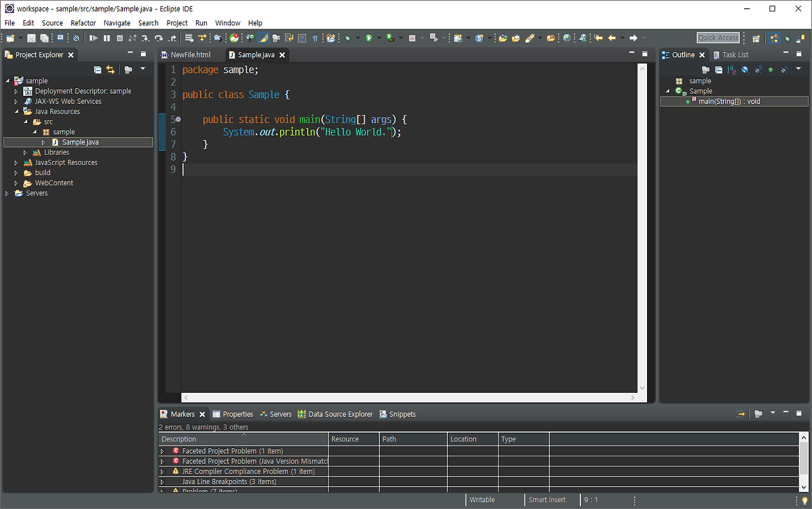Toggle Sort alphabetically in Outline toolbar
Image resolution: width=812 pixels, height=509 pixels.
731,70
